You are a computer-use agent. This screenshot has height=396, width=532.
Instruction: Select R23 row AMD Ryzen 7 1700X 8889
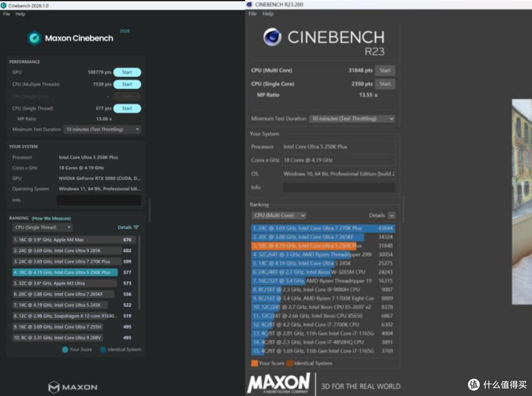323,298
